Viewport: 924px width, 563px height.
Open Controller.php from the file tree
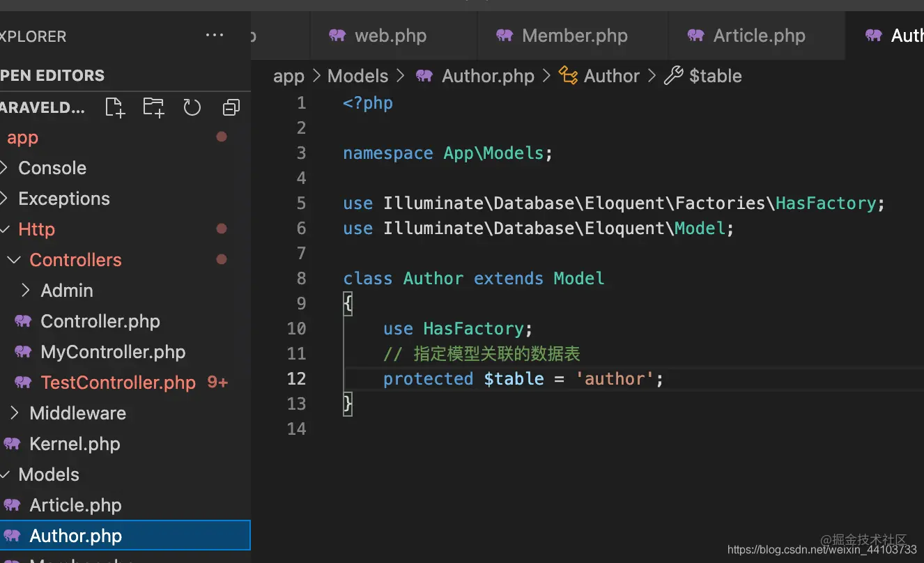click(x=100, y=321)
